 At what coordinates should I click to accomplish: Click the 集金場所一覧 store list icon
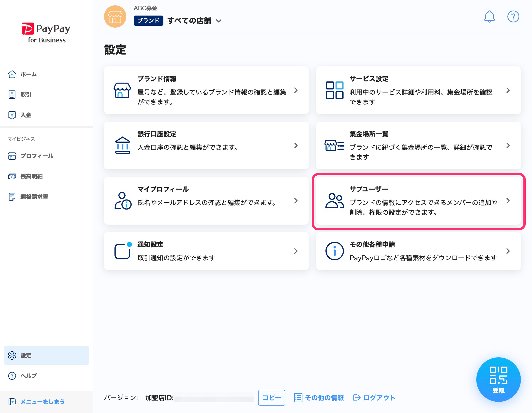coord(334,145)
